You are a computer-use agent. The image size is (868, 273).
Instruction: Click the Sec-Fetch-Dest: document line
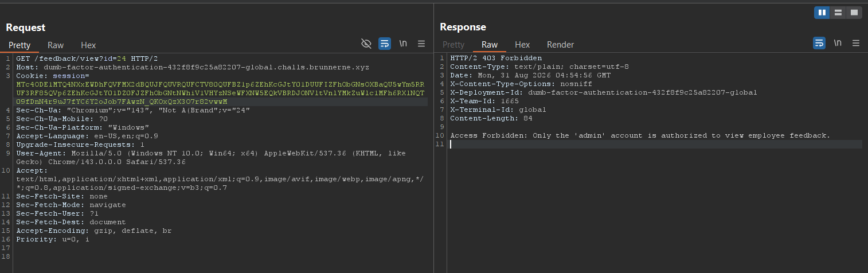point(71,222)
